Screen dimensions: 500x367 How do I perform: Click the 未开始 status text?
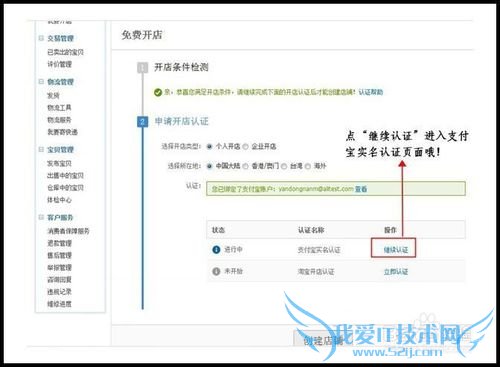click(x=233, y=271)
